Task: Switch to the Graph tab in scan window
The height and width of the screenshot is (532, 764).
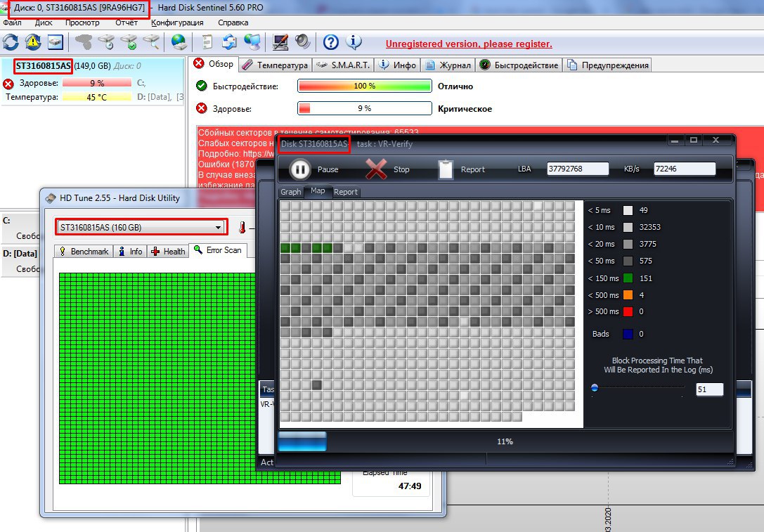Action: coord(291,192)
